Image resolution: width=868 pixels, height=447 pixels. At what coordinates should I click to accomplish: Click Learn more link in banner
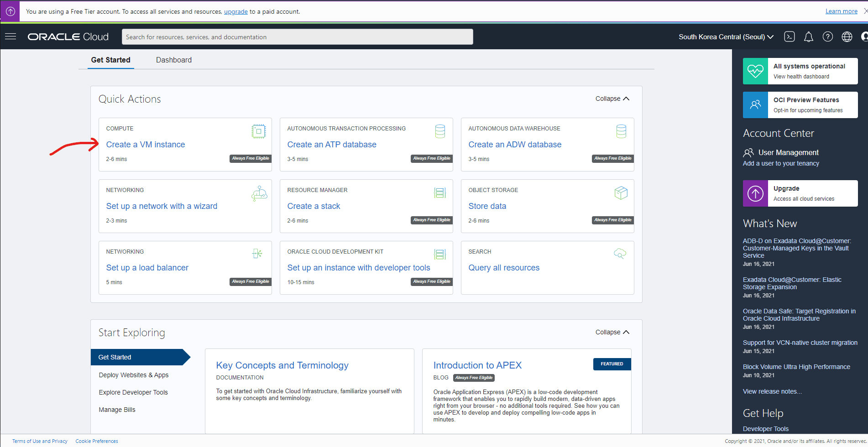pyautogui.click(x=841, y=11)
